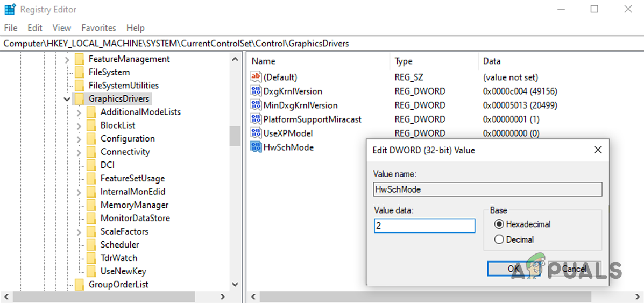Viewport: 644px width, 303px height.
Task: Select the Decimal base option
Action: point(499,239)
